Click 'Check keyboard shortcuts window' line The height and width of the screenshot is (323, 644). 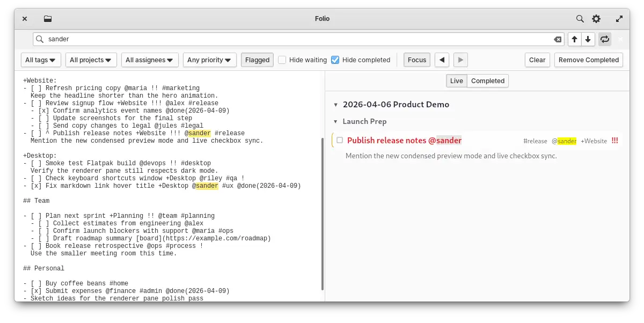pos(134,178)
